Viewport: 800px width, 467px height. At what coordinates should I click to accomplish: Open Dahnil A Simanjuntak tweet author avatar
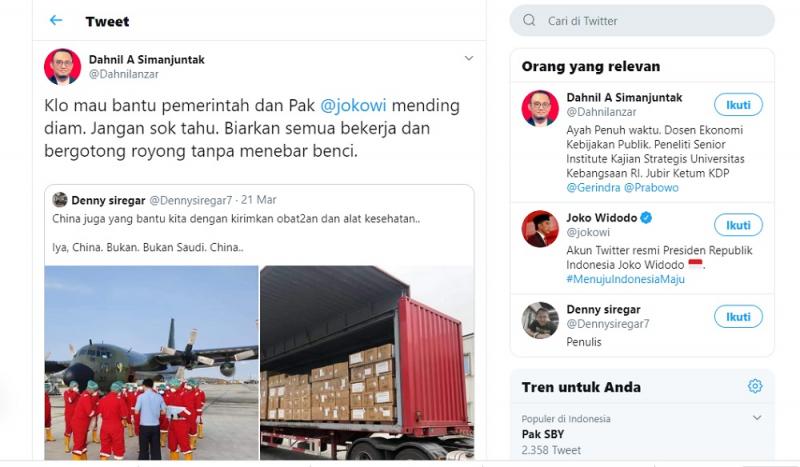[62, 66]
